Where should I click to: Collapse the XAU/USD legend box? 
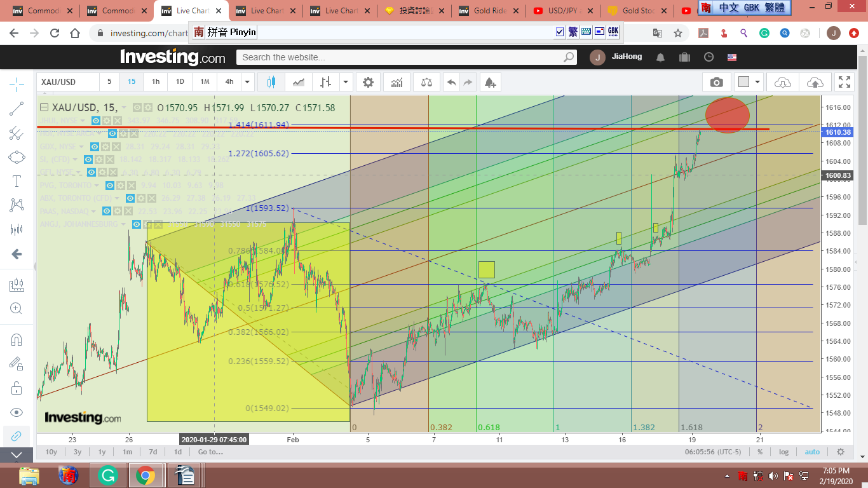coord(44,107)
